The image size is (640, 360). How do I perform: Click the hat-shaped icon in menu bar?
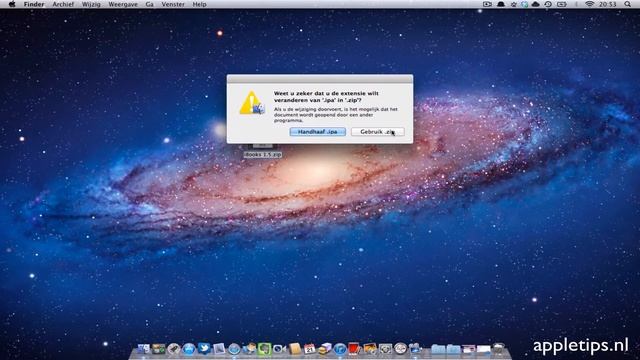(501, 4)
